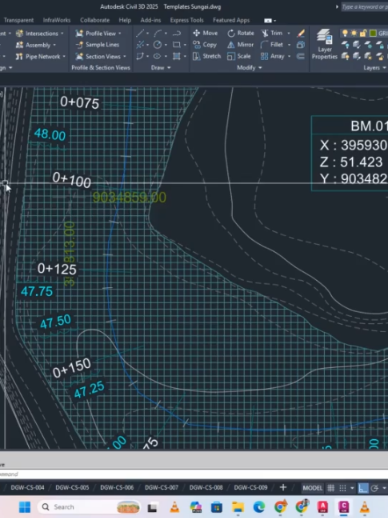Image resolution: width=388 pixels, height=518 pixels.
Task: Select the Copy tool
Action: (205, 45)
